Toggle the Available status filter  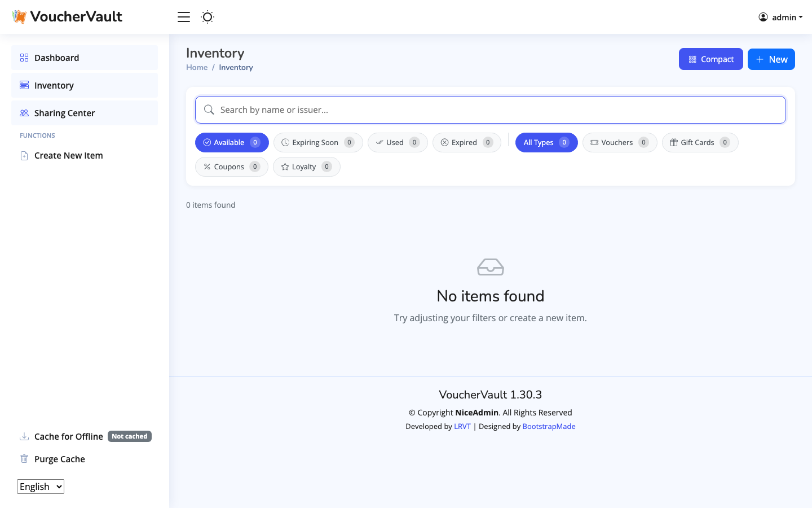(232, 142)
